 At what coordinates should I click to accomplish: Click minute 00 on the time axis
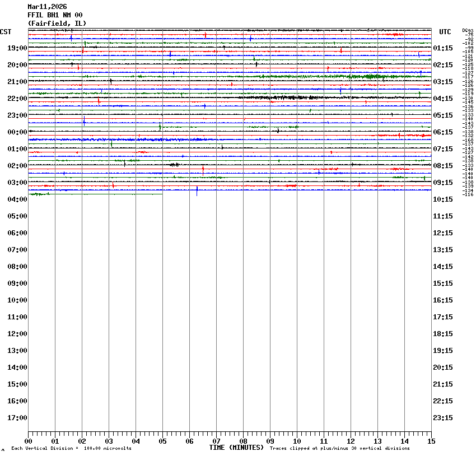pos(28,441)
